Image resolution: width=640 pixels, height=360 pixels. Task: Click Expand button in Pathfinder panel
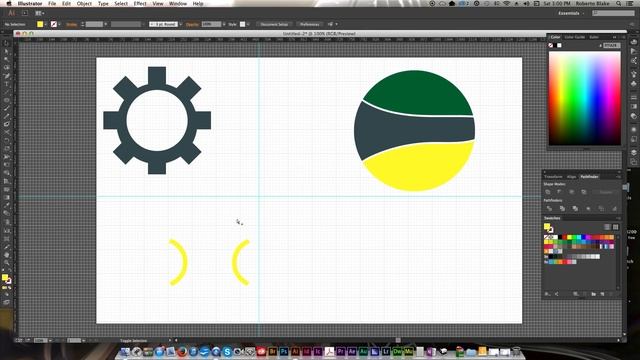coord(606,192)
